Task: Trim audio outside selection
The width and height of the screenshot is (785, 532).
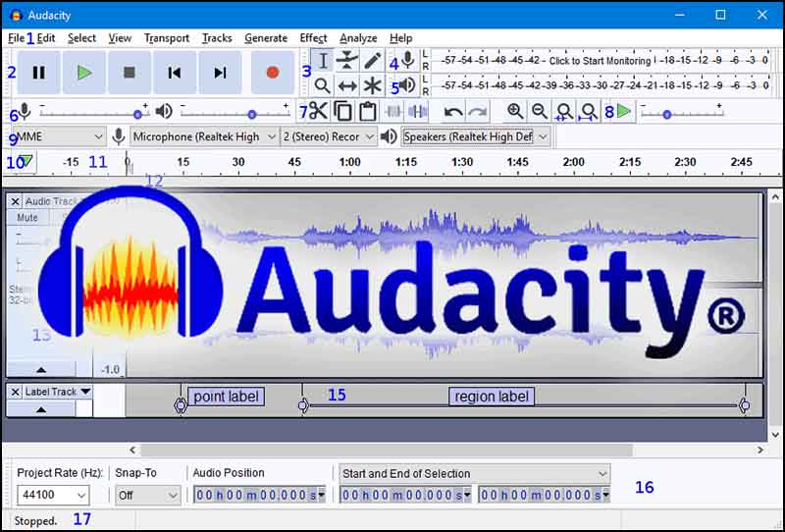Action: [x=393, y=111]
